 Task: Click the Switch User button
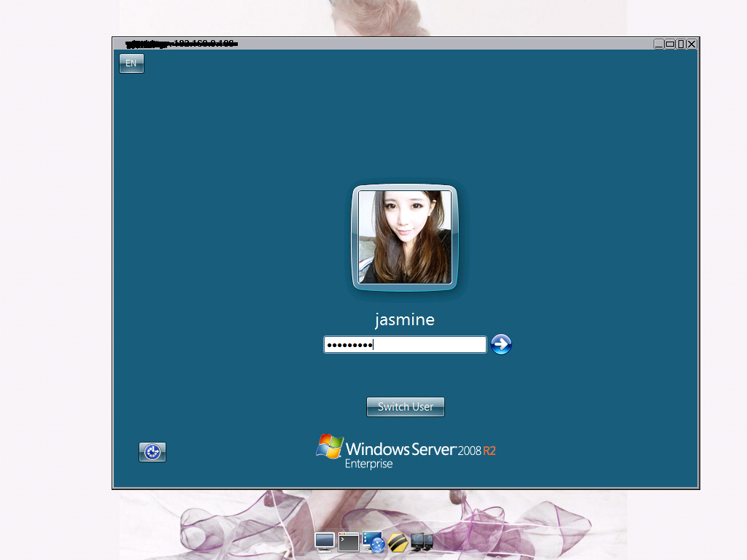[x=406, y=407]
